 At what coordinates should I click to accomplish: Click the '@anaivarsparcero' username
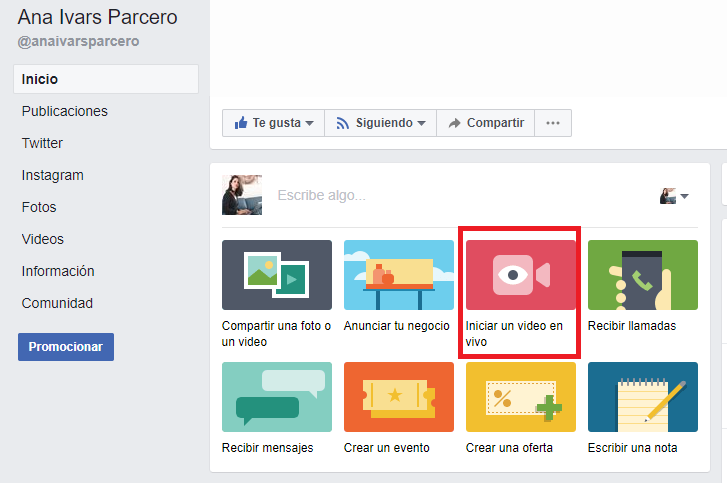pyautogui.click(x=78, y=41)
